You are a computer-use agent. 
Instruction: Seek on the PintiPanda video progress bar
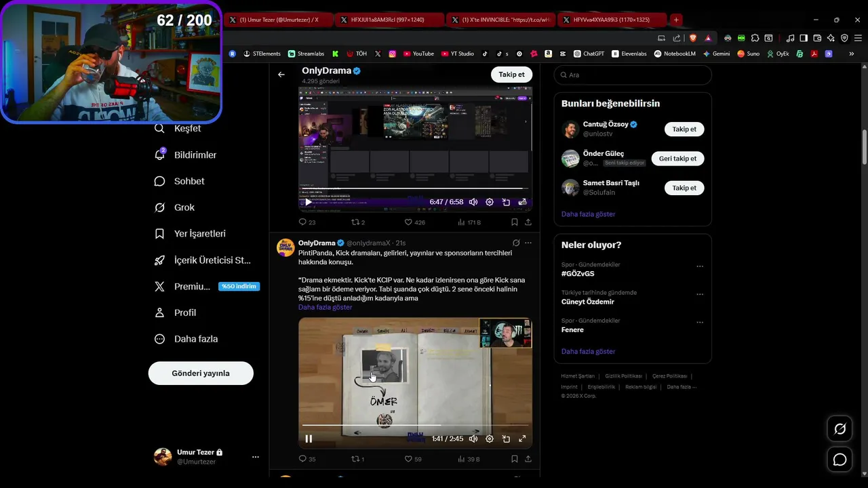point(415,426)
